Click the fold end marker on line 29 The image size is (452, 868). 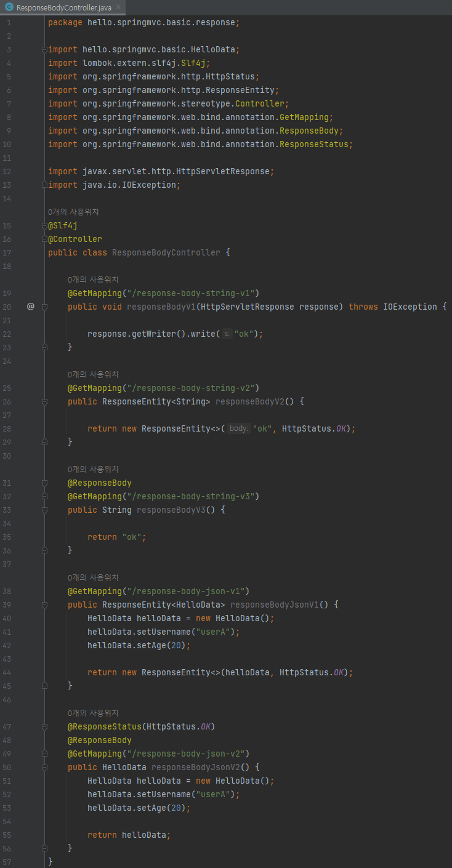pos(44,442)
